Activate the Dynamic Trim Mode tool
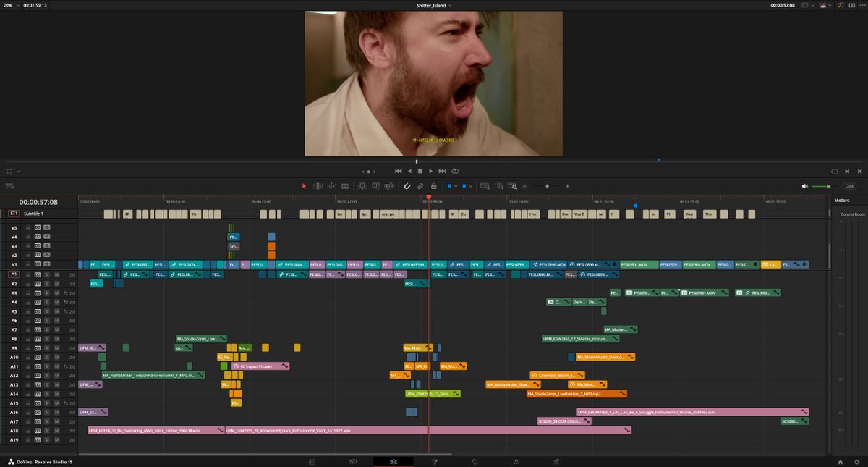This screenshot has width=868, height=467. 331,186
